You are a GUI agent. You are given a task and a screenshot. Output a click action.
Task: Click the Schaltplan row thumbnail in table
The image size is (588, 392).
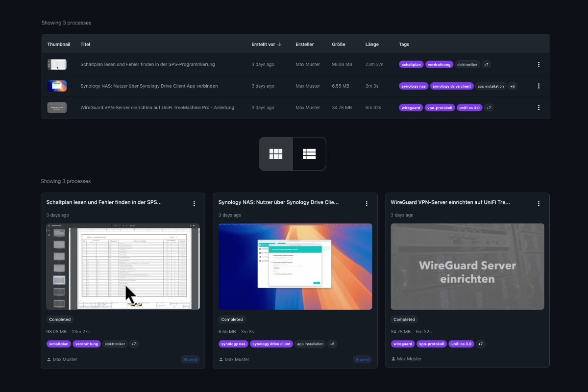[x=57, y=64]
